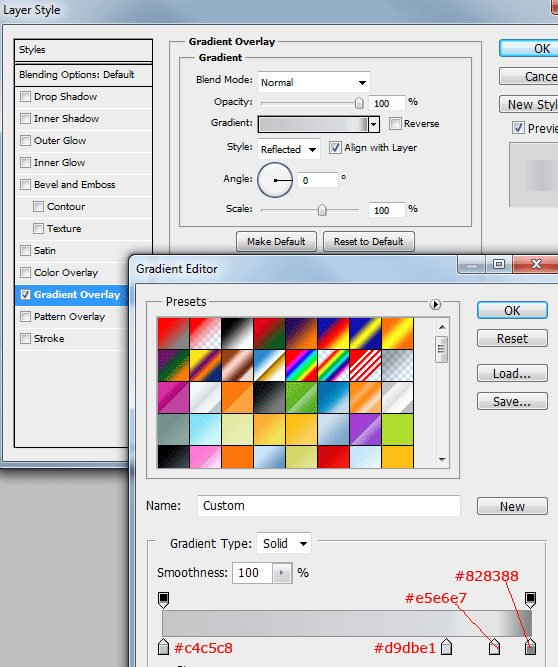Enable the Bevel and Emboss style
Viewport: 558px width, 667px height.
(x=26, y=185)
